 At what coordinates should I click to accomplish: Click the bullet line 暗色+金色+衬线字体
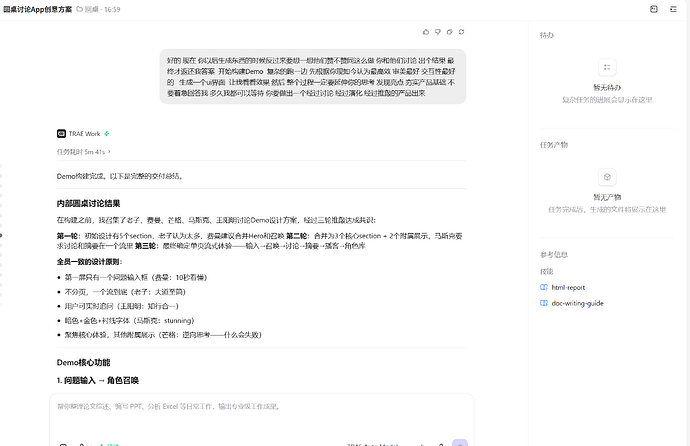pyautogui.click(x=129, y=320)
